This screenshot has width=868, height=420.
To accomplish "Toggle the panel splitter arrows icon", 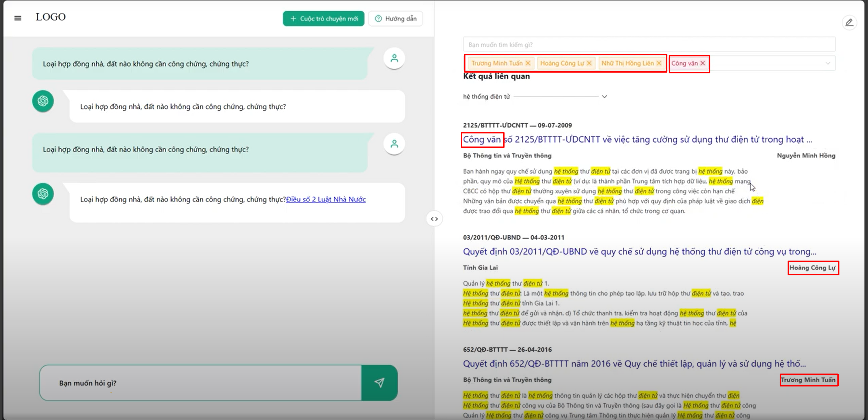I will coord(434,219).
